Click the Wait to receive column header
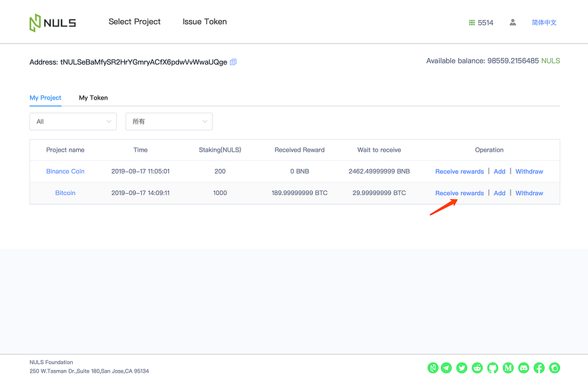The height and width of the screenshot is (380, 588). coord(379,150)
